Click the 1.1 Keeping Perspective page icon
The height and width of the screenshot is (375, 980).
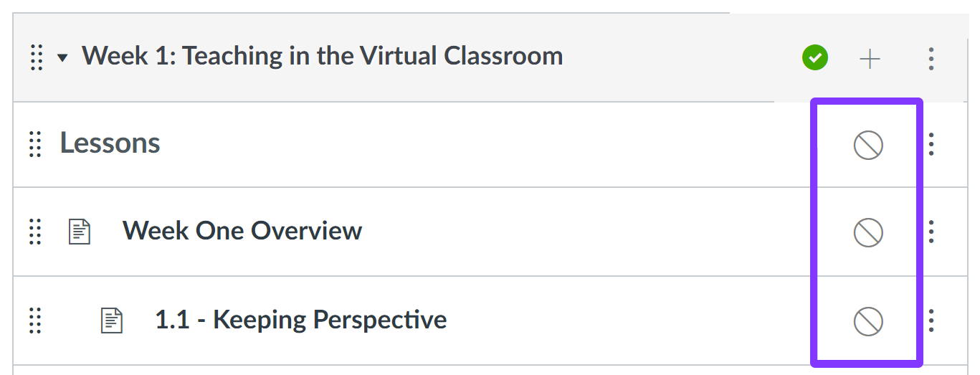(111, 320)
